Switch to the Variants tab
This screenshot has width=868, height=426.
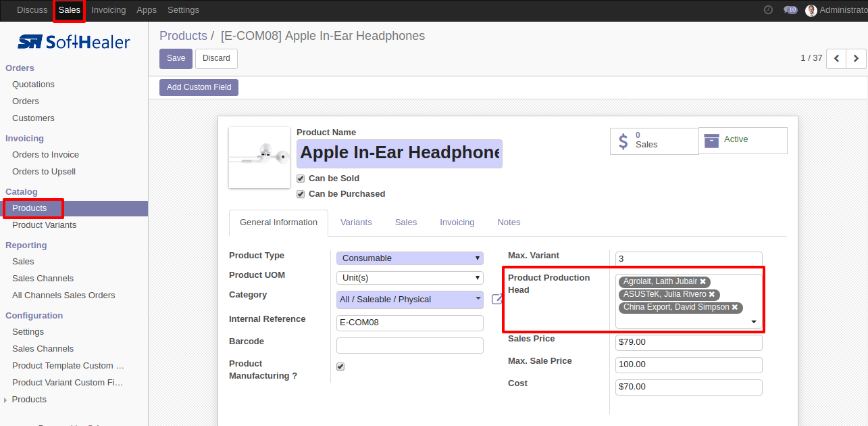pos(356,222)
